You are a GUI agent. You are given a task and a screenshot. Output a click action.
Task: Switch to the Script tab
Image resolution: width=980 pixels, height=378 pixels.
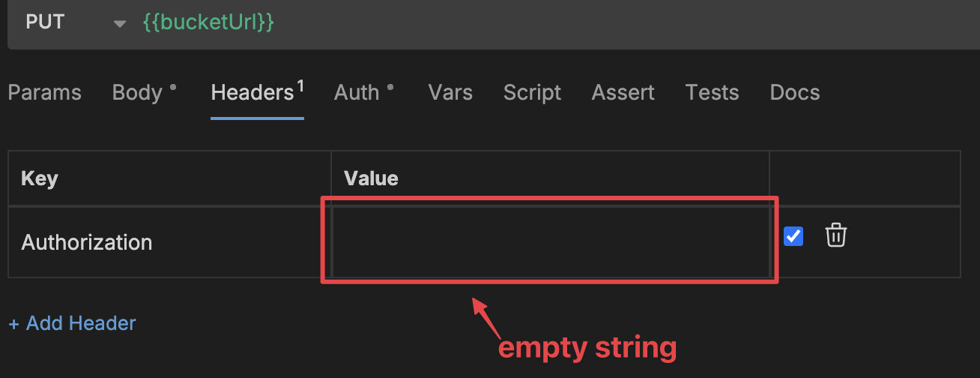coord(532,92)
